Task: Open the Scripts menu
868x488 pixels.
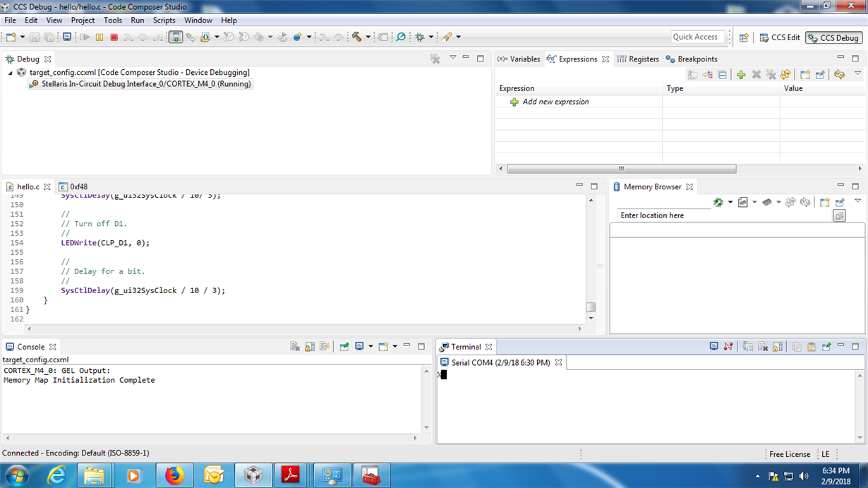Action: point(164,20)
